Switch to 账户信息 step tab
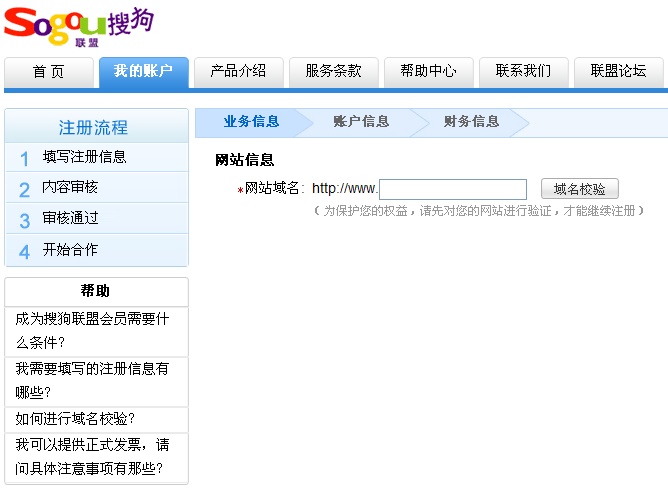Screen dimensions: 668x489 [361, 122]
